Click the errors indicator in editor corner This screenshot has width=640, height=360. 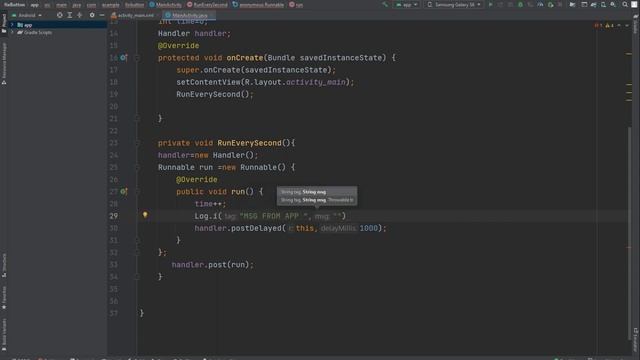coord(598,25)
